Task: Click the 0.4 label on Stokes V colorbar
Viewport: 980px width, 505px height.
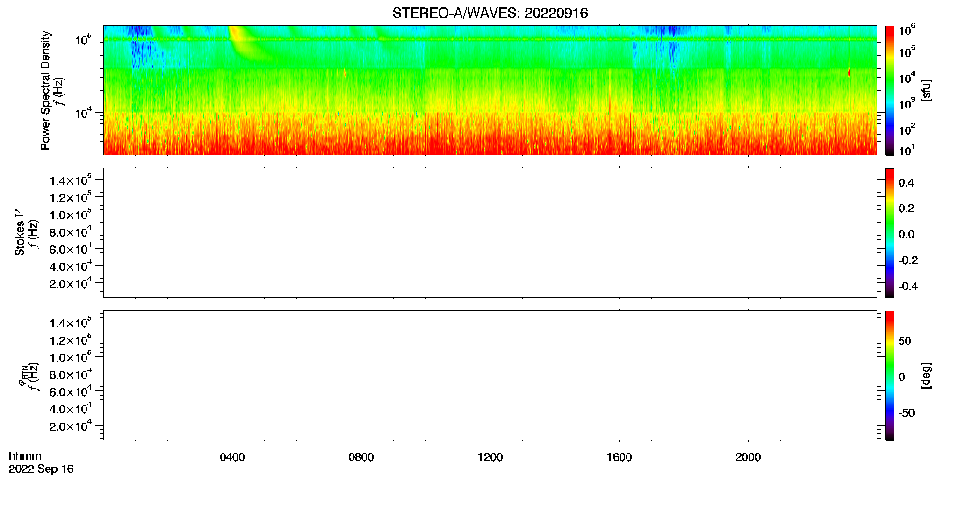Action: [x=906, y=183]
